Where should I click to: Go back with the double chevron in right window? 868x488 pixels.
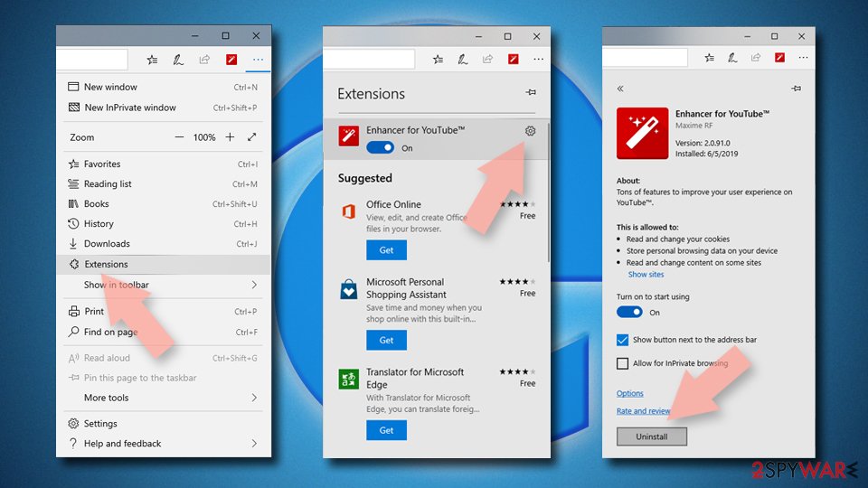coord(620,89)
